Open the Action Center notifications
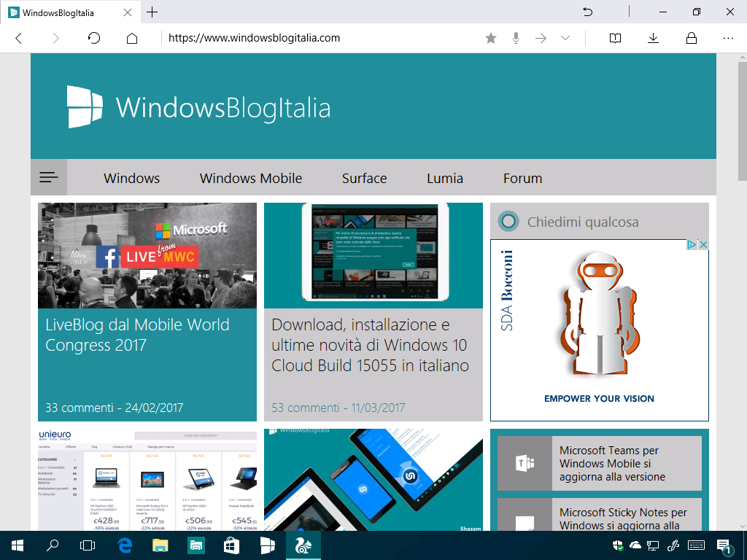 point(724,545)
